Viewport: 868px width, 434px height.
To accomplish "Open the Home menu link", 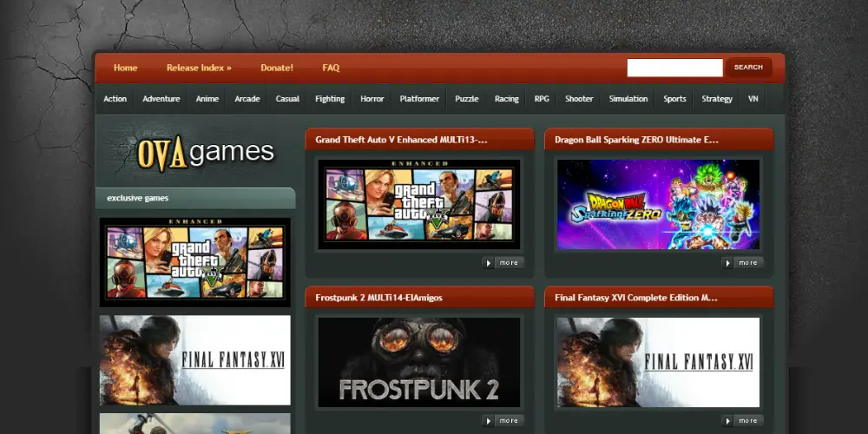I will [125, 68].
